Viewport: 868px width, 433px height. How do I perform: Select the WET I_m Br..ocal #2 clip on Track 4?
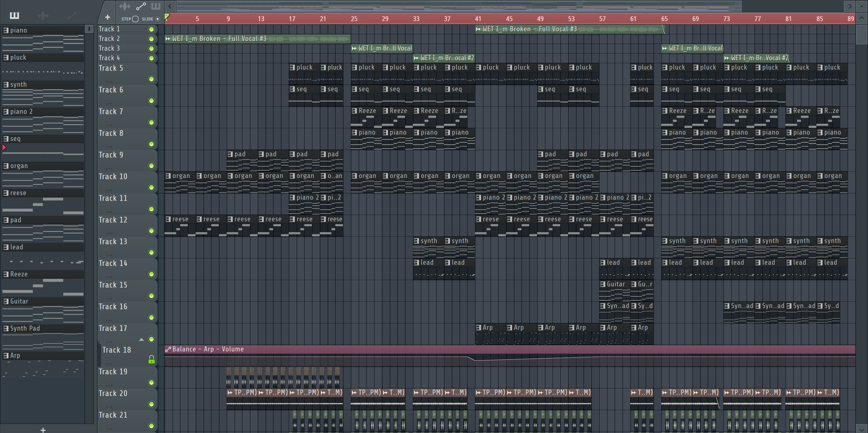point(444,58)
